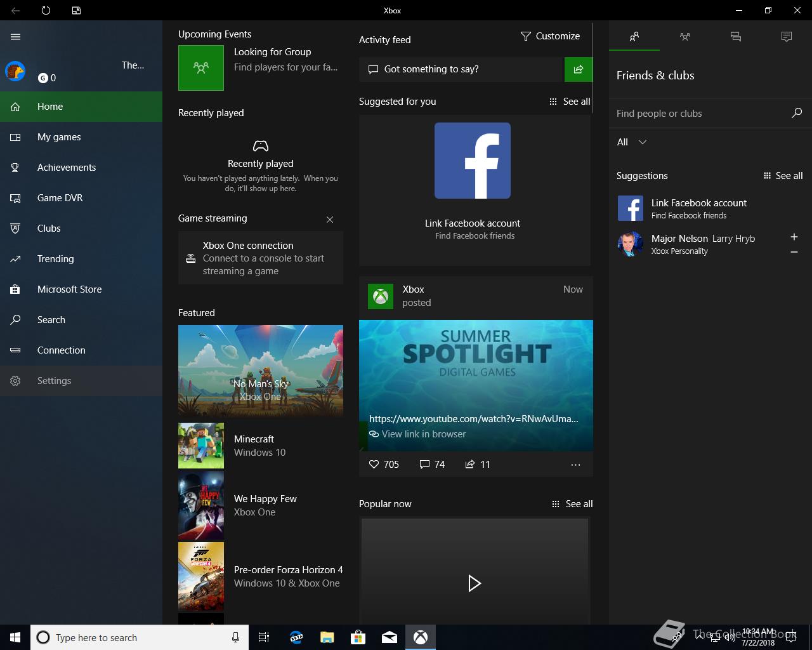Viewport: 812px width, 650px height.
Task: Switch to Parties tab in right panel
Action: pos(685,37)
